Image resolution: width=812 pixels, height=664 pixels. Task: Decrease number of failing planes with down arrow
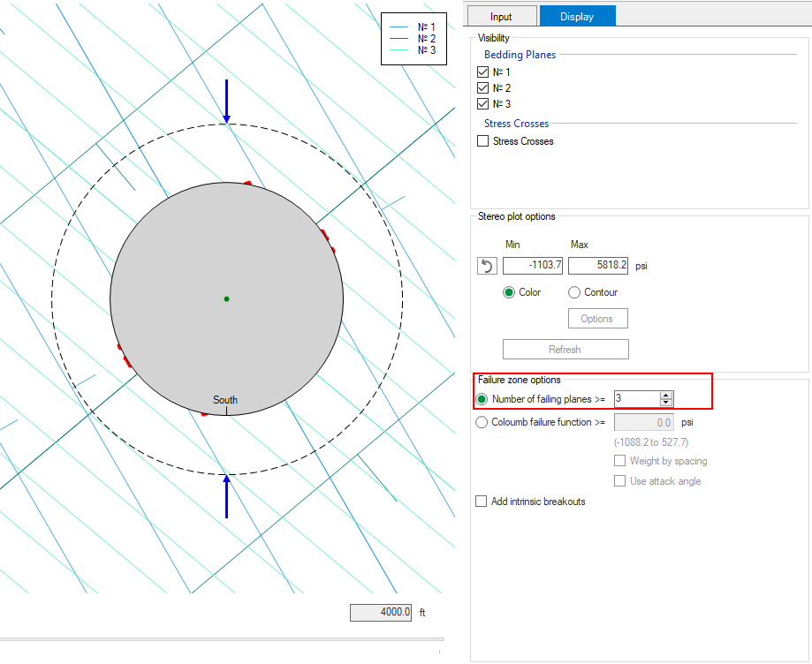click(x=666, y=403)
